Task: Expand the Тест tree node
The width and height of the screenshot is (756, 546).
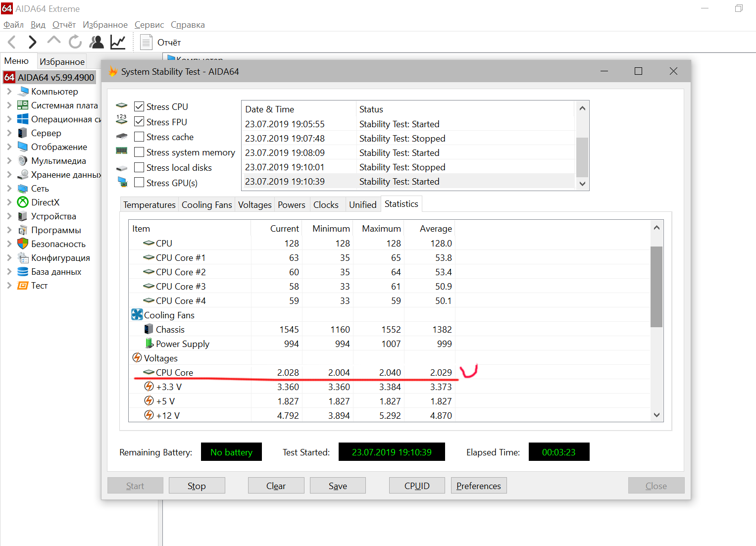Action: tap(9, 285)
